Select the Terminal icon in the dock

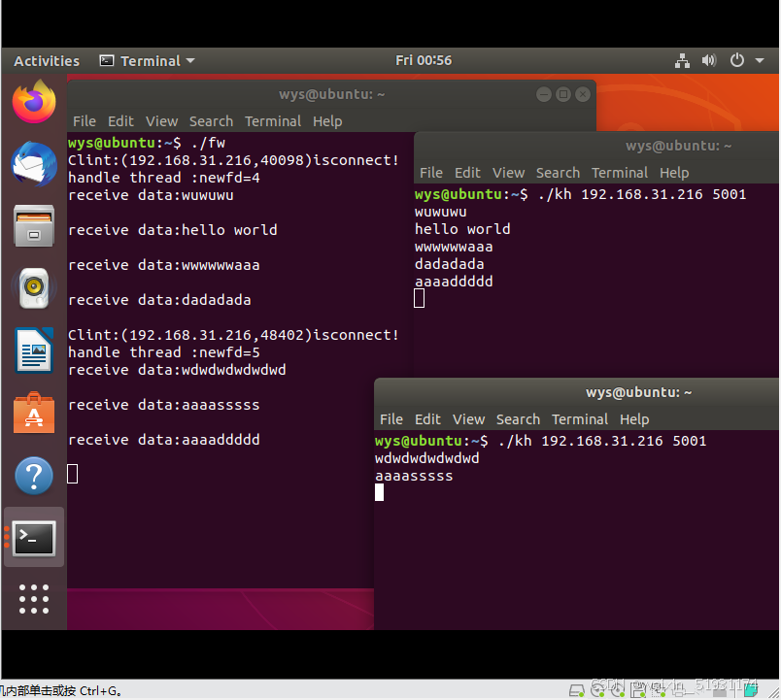[x=34, y=538]
